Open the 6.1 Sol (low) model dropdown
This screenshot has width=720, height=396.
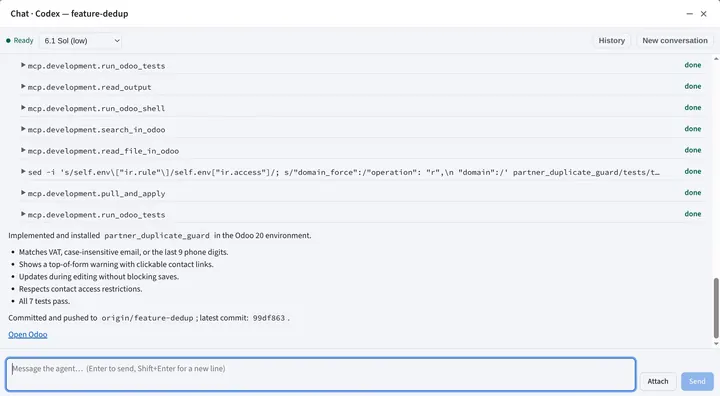point(81,41)
